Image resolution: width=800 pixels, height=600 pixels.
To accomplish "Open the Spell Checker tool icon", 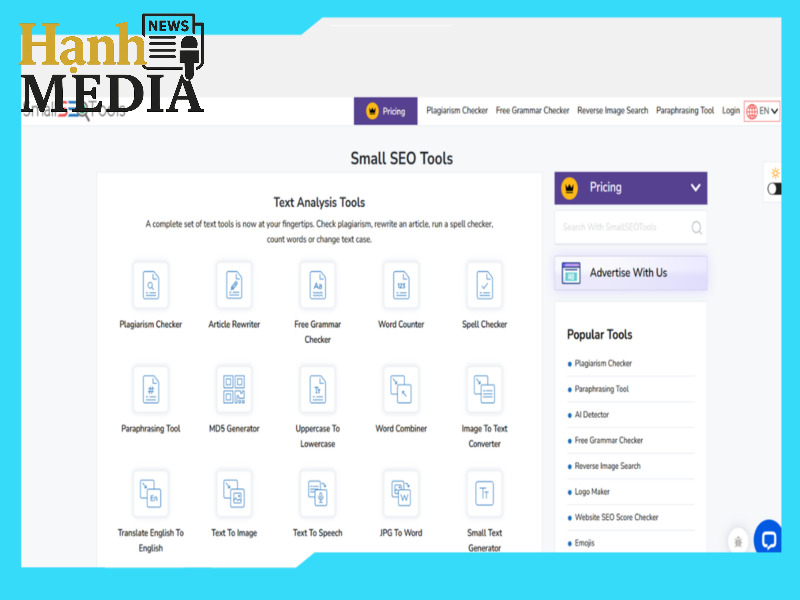I will [x=484, y=285].
